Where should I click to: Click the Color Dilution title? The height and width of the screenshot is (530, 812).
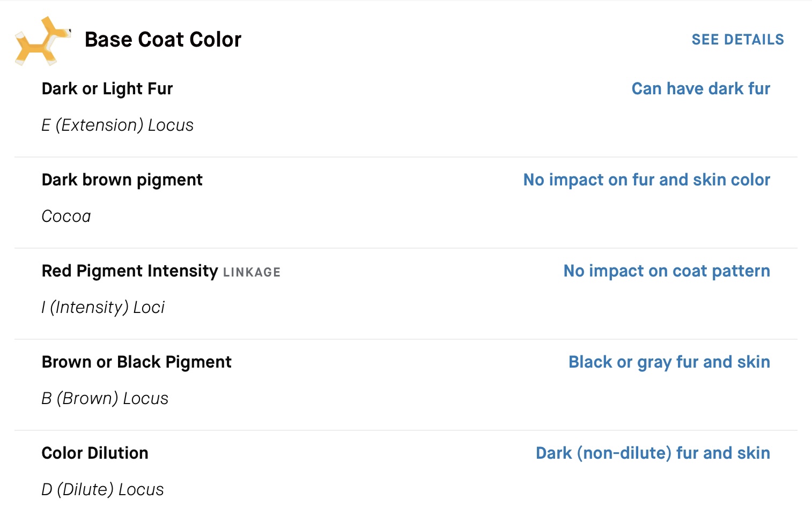coord(95,453)
